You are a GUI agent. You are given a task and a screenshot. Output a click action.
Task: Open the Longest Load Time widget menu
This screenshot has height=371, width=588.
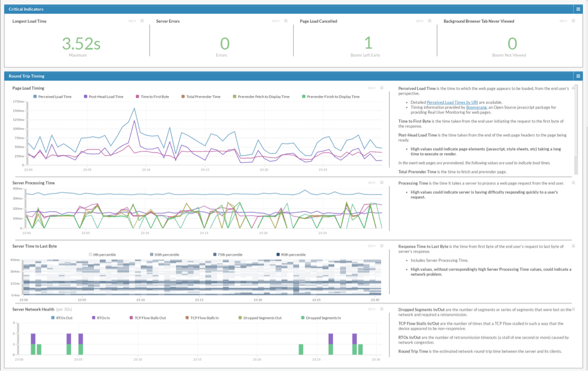tap(142, 21)
